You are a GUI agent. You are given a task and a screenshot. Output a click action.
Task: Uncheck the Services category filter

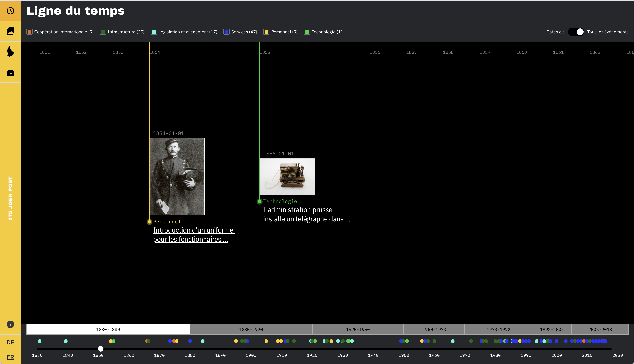click(x=226, y=32)
